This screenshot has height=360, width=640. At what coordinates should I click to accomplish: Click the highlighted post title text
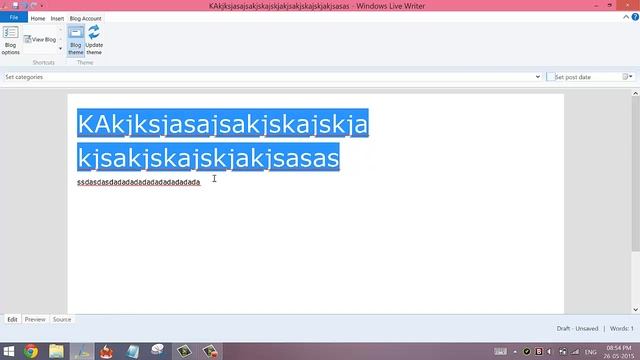[222, 140]
